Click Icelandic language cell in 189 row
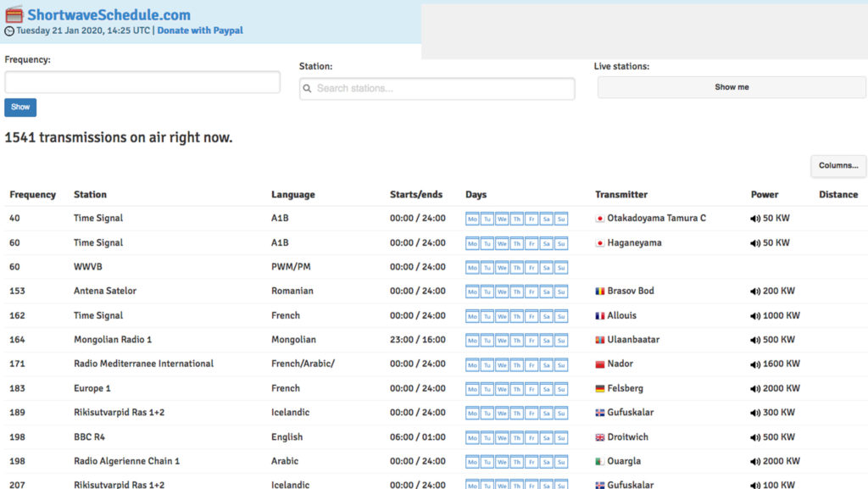 290,413
